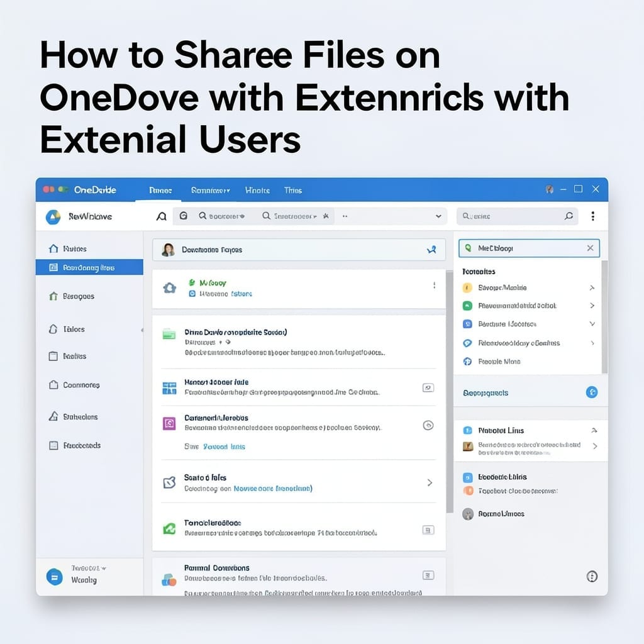644x644 pixels.
Task: Open the blue Novoe oons link
Action: pyautogui.click(x=273, y=488)
